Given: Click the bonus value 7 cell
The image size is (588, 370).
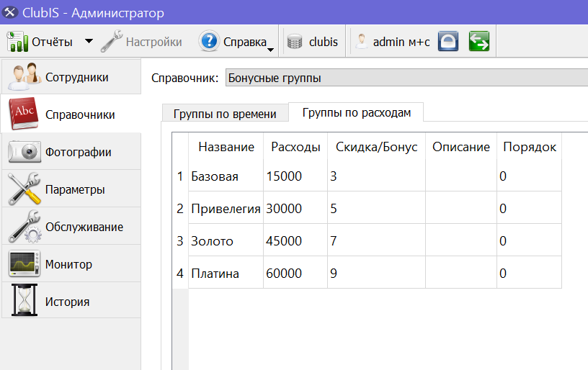Looking at the screenshot, I should (x=376, y=241).
